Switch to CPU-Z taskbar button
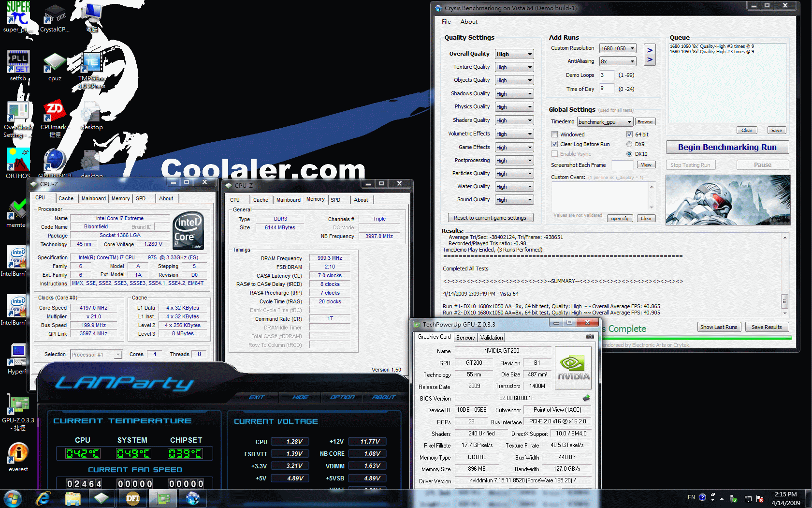 click(101, 498)
